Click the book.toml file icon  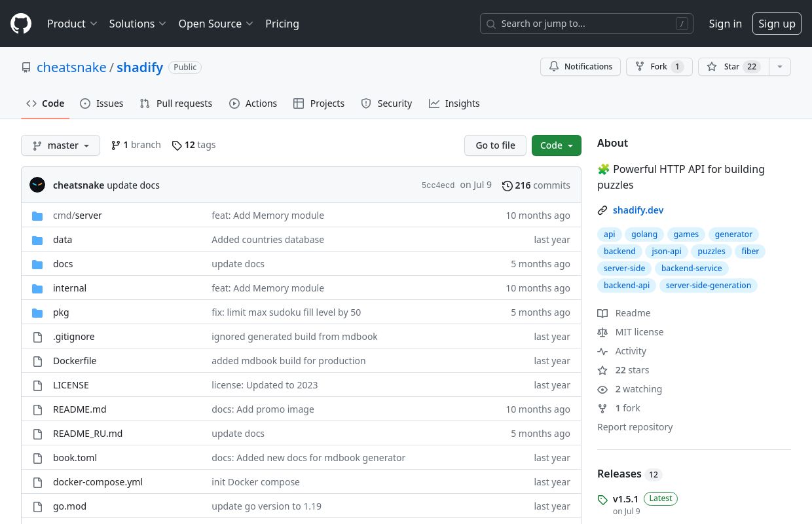[37, 458]
